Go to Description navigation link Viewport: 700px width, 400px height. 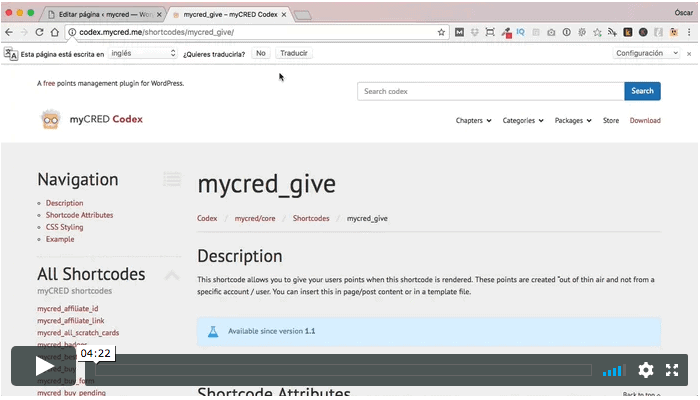pyautogui.click(x=64, y=203)
